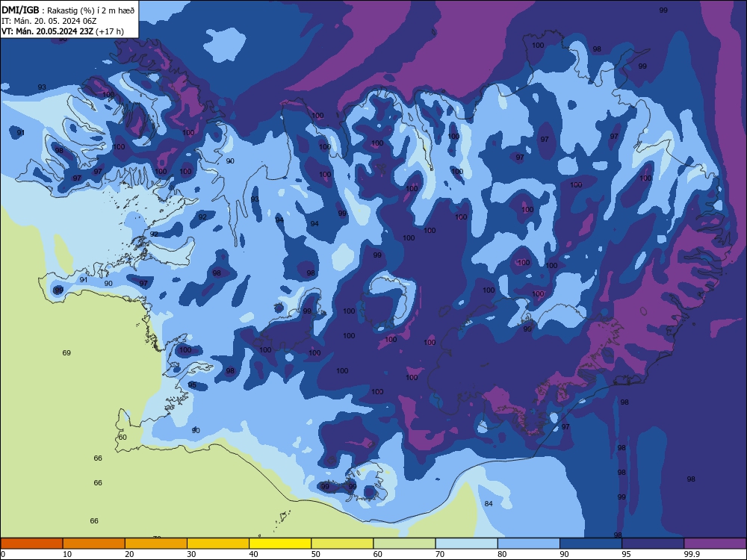Click the title 'DMI/IGB : Rakastig (%) í 2 m hæð'
The image size is (747, 560).
click(68, 10)
